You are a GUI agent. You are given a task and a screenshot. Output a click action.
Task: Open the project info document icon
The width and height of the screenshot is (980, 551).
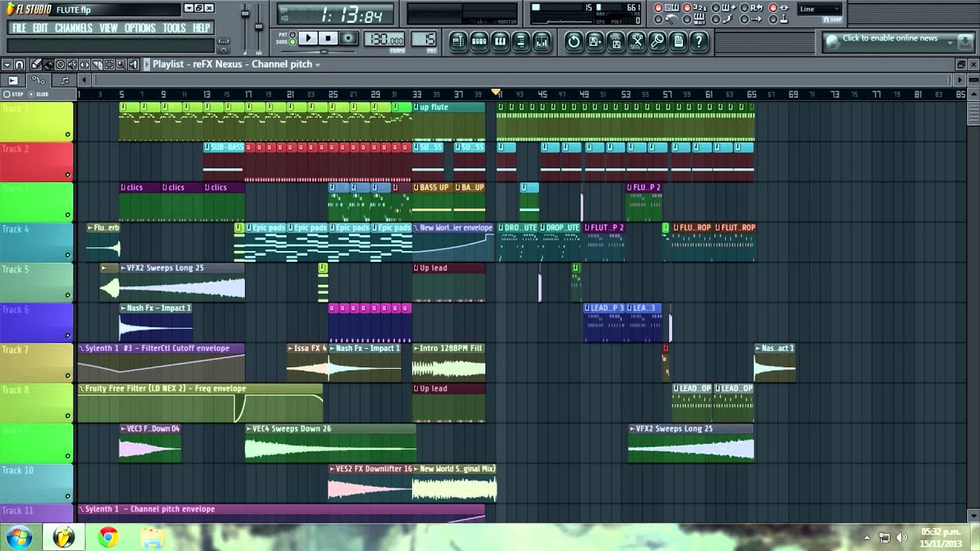click(678, 41)
